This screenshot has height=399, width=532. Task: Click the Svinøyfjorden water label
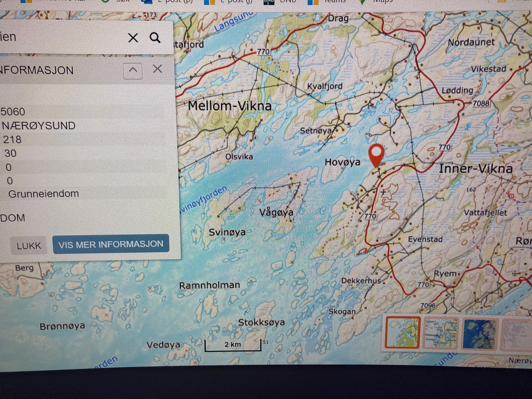[203, 199]
